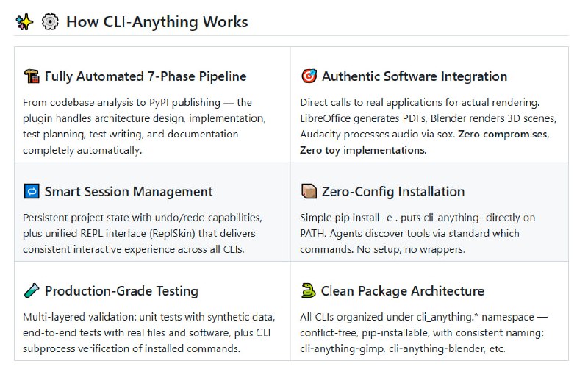Click the snake icon for Clean Package Architecture
This screenshot has height=372, width=588.
[309, 291]
